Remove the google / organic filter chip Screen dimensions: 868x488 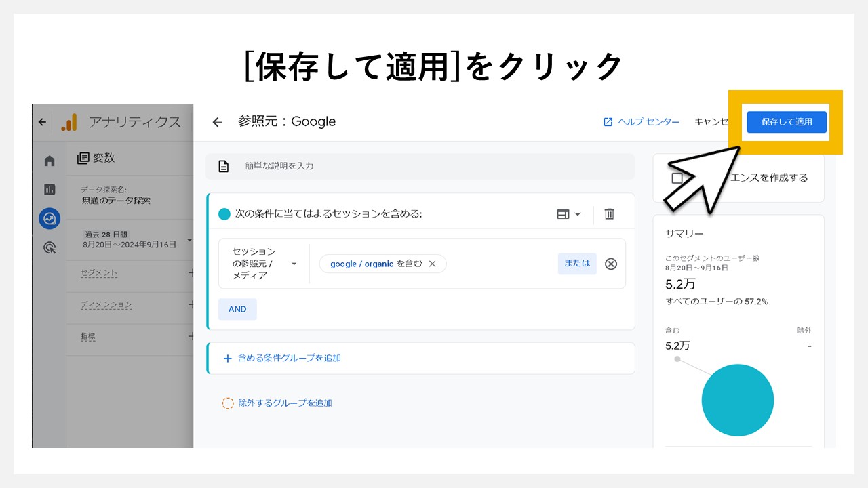coord(432,264)
